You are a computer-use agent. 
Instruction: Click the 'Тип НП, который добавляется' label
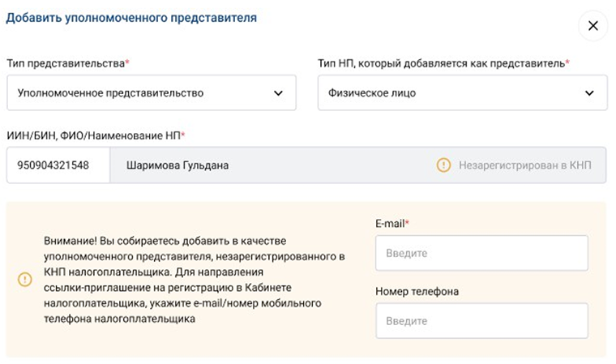coord(442,63)
